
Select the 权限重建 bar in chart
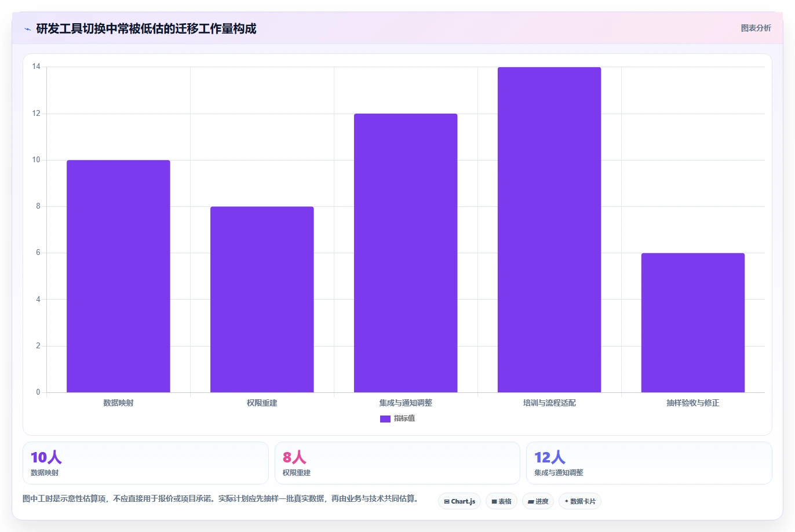(262, 299)
